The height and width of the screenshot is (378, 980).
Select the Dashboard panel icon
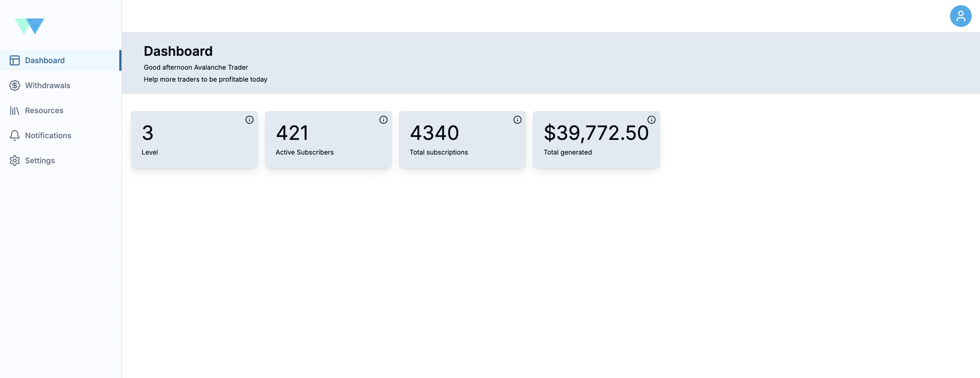[14, 60]
